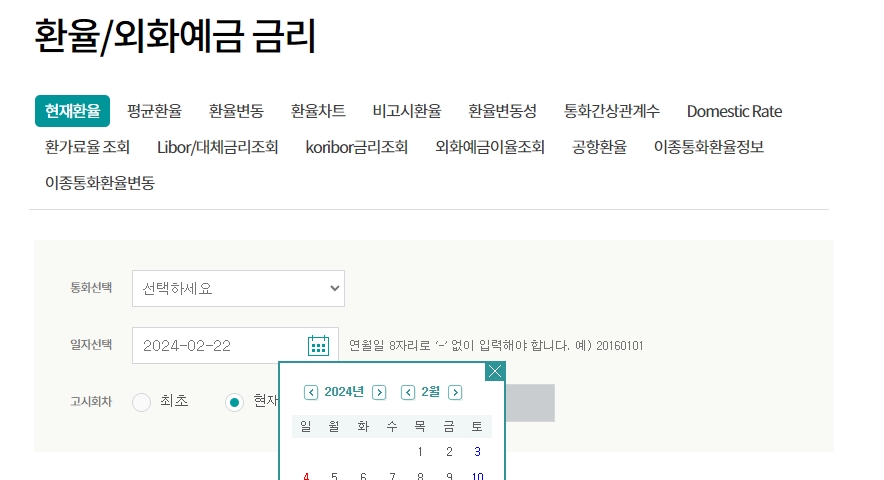Open the Libor/대체금리조회 tab

click(x=218, y=147)
